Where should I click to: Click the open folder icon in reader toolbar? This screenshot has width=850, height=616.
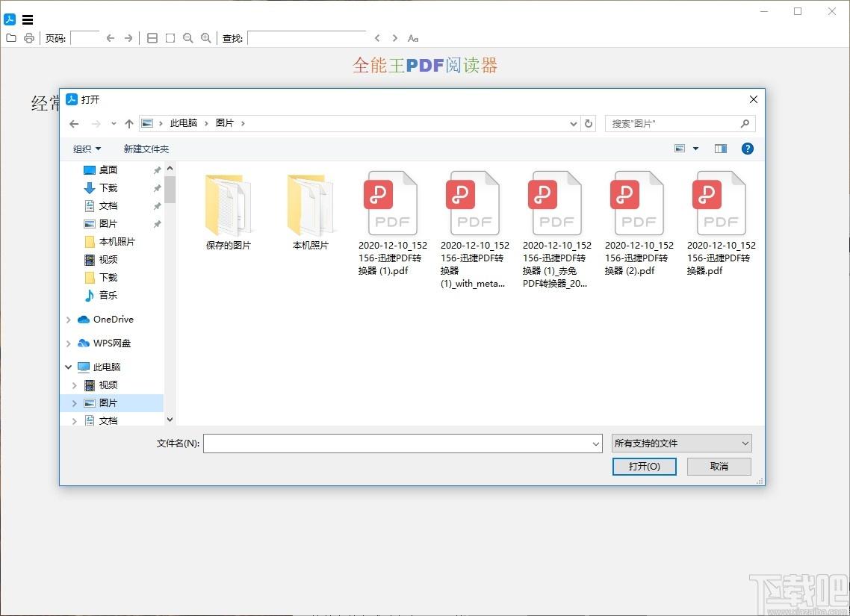(11, 38)
